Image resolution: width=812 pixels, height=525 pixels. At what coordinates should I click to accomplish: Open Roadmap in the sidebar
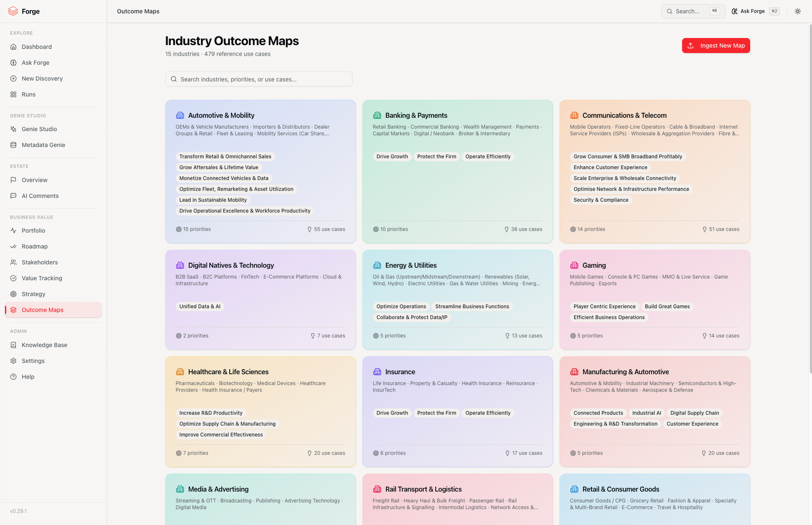click(x=53, y=246)
